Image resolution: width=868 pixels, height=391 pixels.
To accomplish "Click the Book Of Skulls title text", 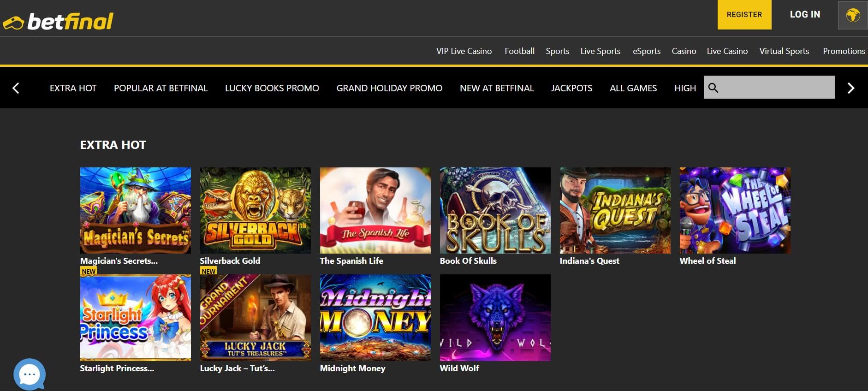I will (468, 261).
